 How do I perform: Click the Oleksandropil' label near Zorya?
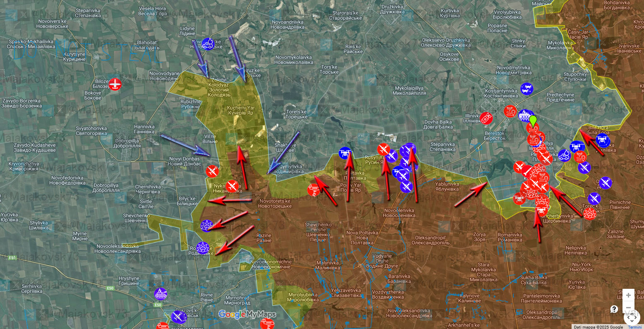coord(430,240)
